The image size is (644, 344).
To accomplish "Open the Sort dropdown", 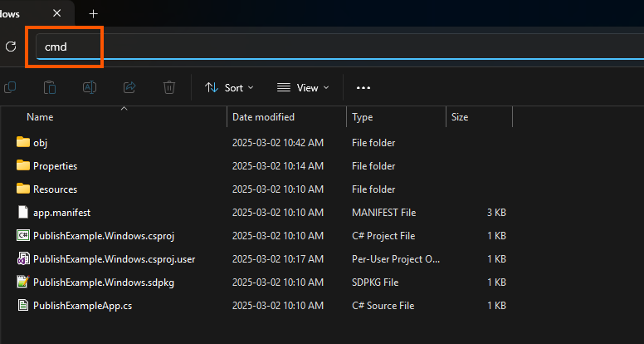I will coord(229,87).
